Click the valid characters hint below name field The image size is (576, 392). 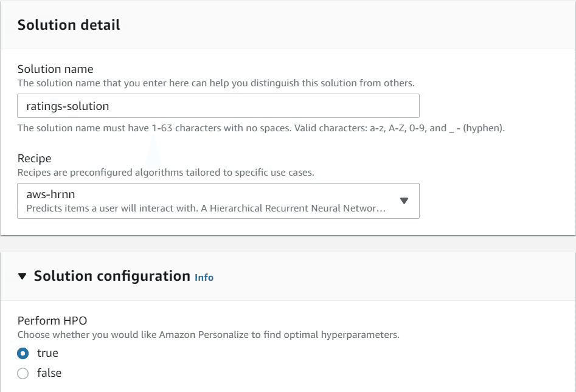pyautogui.click(x=261, y=128)
